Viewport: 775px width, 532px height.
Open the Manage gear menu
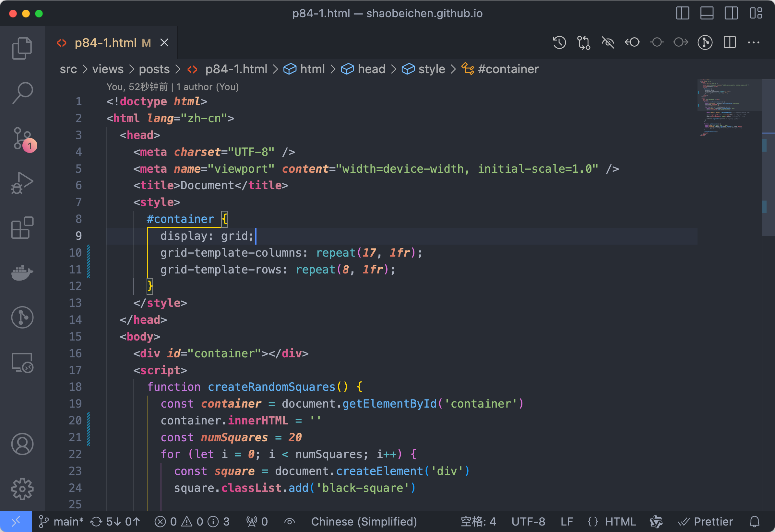[22, 489]
